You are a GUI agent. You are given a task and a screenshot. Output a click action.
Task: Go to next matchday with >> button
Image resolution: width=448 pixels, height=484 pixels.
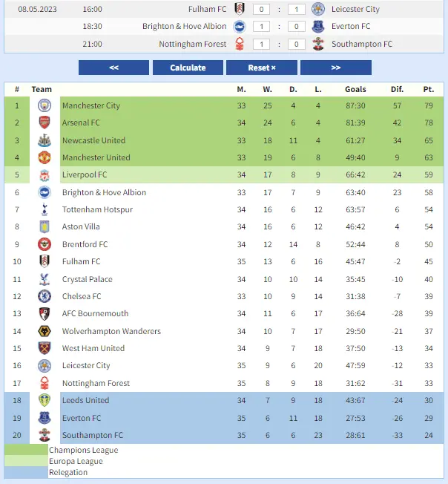[335, 68]
